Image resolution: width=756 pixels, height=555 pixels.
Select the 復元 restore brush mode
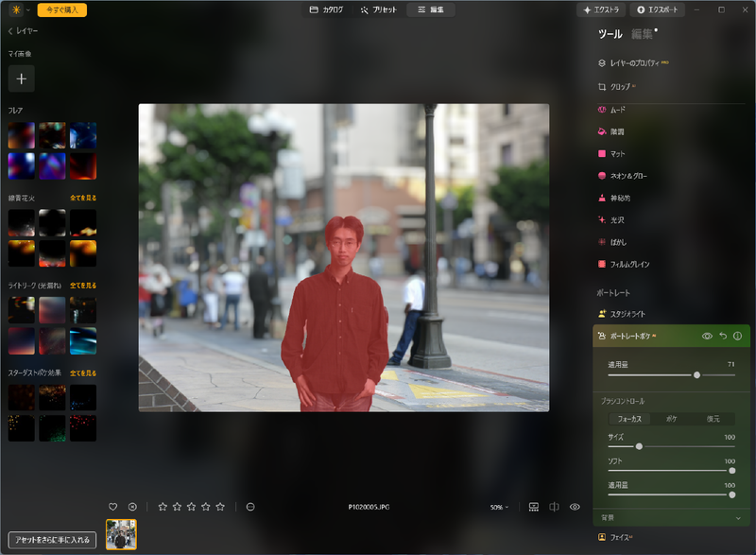point(713,419)
